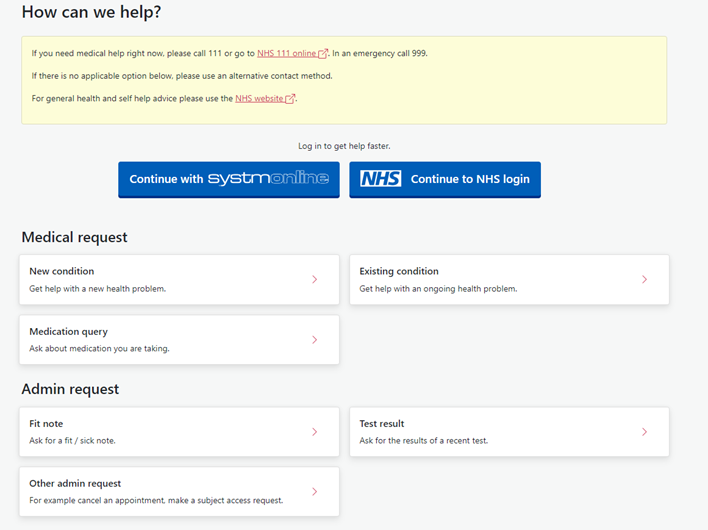Click 'If there is no applicable option below' notice
The height and width of the screenshot is (530, 708).
tap(182, 76)
